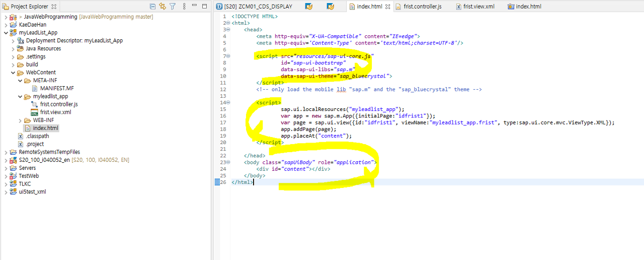The width and height of the screenshot is (644, 260).
Task: Click the JavaWebProgramming project icon
Action: [x=13, y=17]
